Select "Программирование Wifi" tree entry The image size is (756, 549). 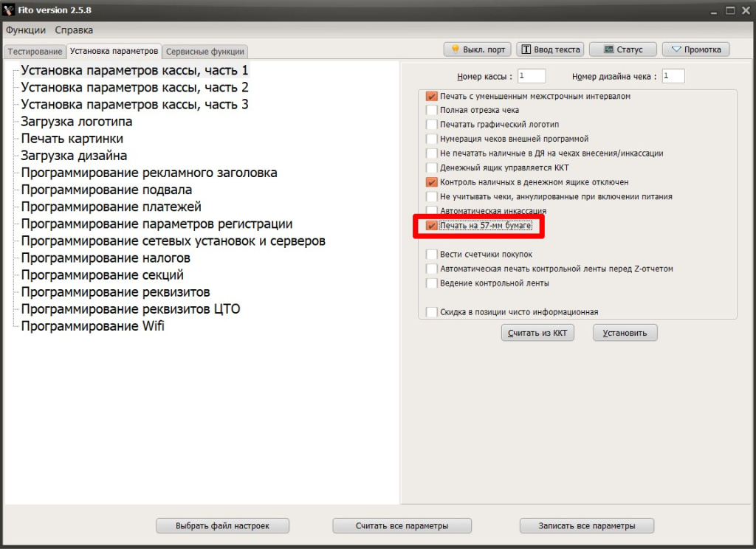tap(92, 326)
